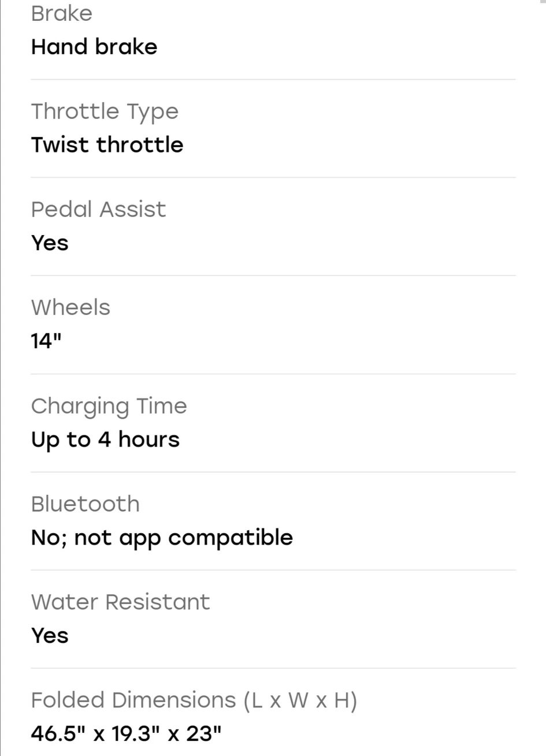Screen dimensions: 546x756
Task: Select the 46.5" x 19.3" x 23" dimensions value
Action: click(127, 734)
